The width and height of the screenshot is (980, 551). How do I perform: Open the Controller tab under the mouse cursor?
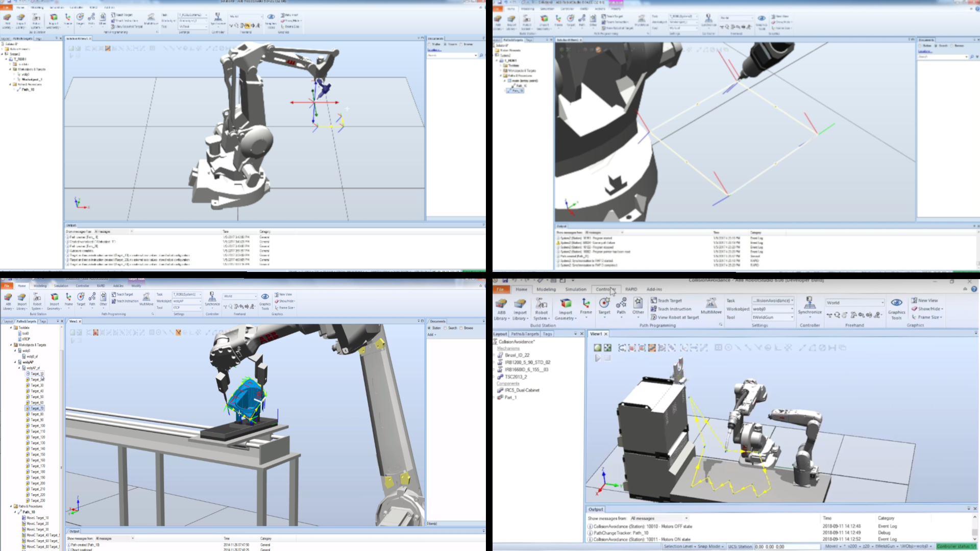(x=605, y=289)
